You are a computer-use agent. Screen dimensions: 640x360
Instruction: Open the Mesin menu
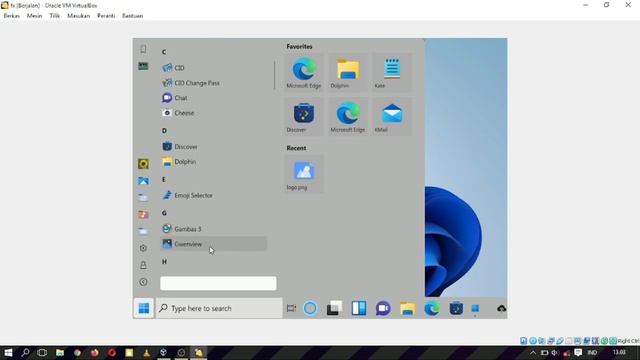34,16
